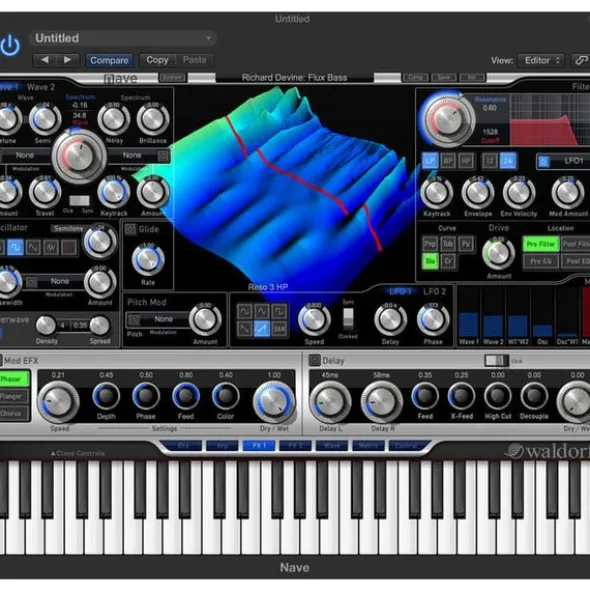Screen dimensions: 590x591
Task: Enable Pre Filter drive location
Action: (x=540, y=244)
